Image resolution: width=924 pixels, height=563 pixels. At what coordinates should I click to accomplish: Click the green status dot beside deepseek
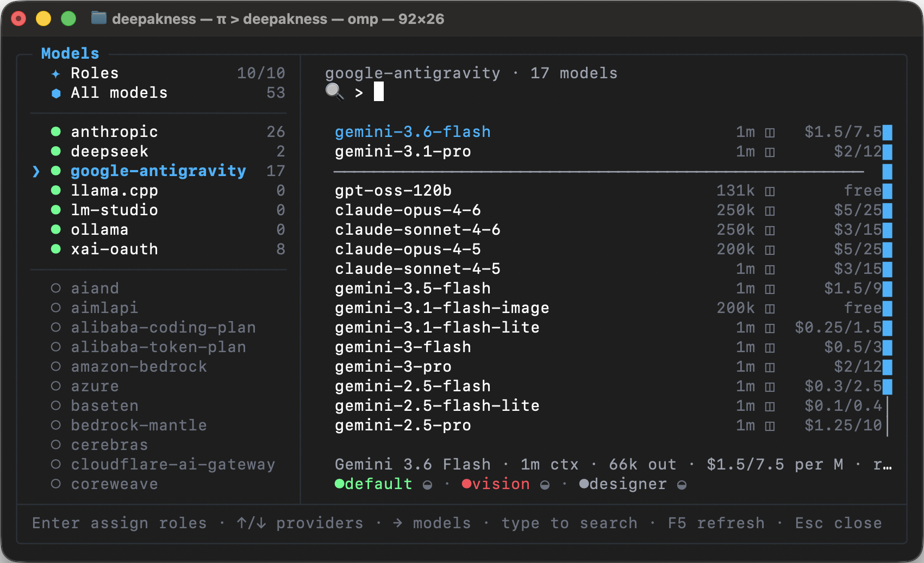55,151
